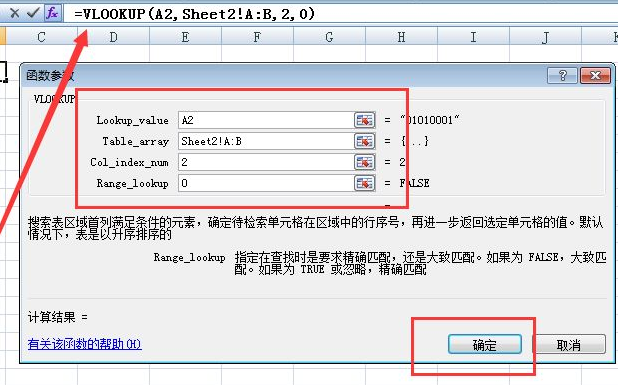
Task: Select column D header
Action: point(114,37)
